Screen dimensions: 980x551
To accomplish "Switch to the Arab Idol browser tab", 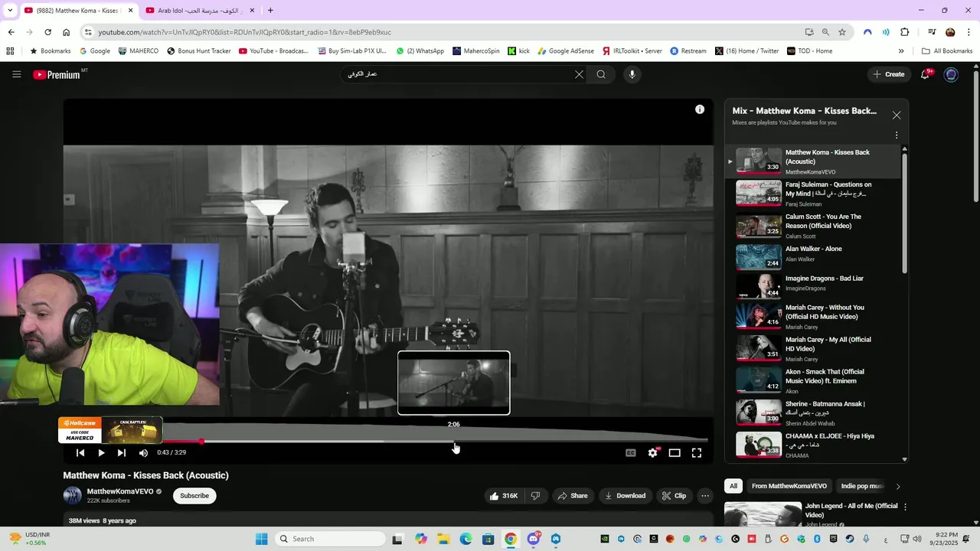I will 198,11.
